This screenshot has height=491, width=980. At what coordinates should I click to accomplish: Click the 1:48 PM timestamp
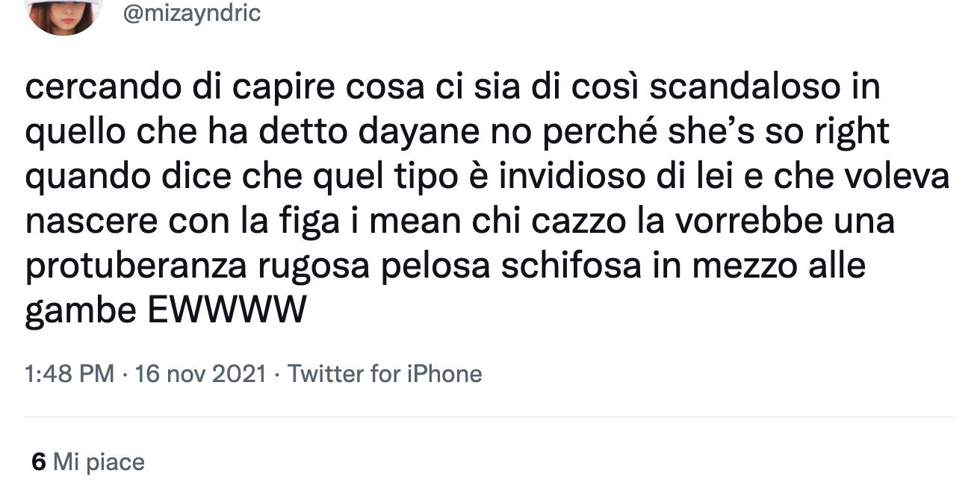point(69,373)
